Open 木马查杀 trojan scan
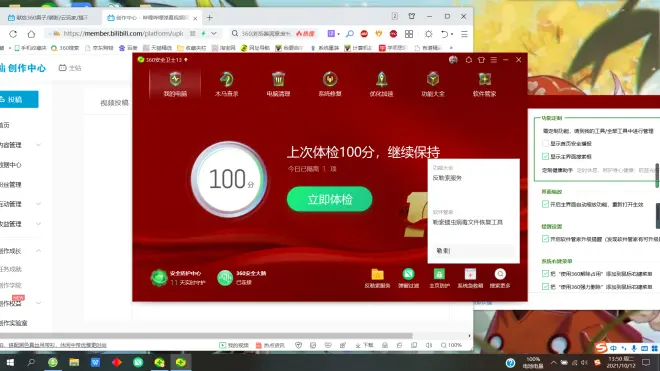 point(226,84)
